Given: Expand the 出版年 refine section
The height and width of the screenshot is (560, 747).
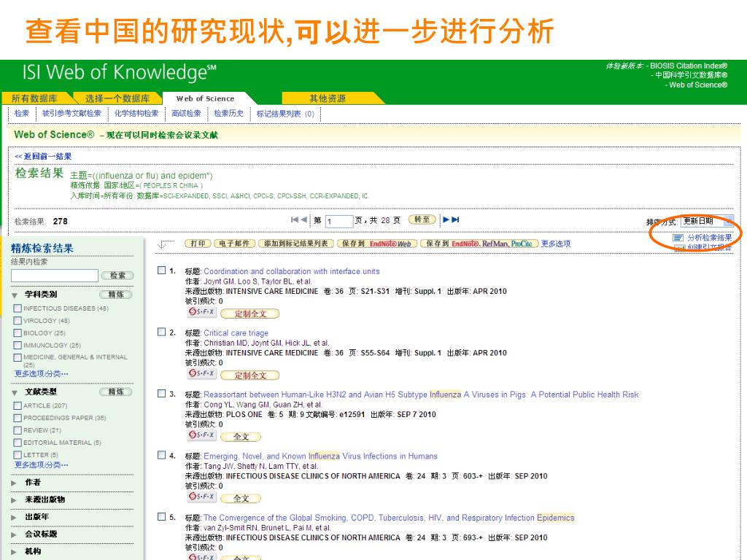Looking at the screenshot, I should [14, 517].
